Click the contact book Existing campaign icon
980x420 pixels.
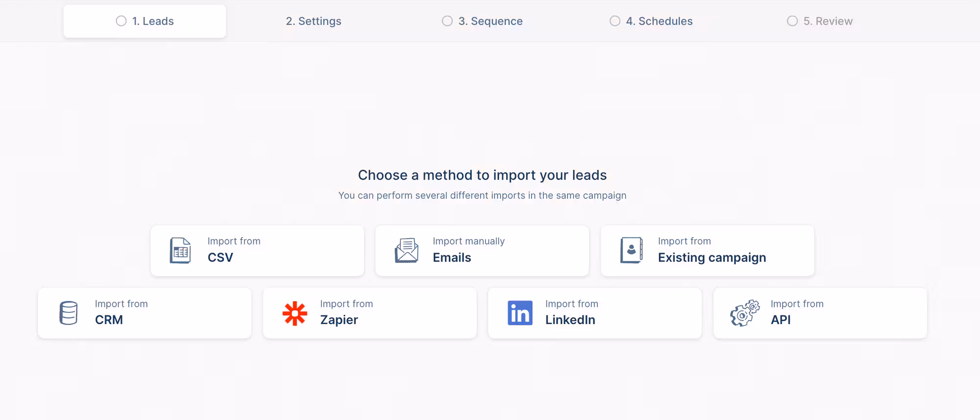[631, 251]
